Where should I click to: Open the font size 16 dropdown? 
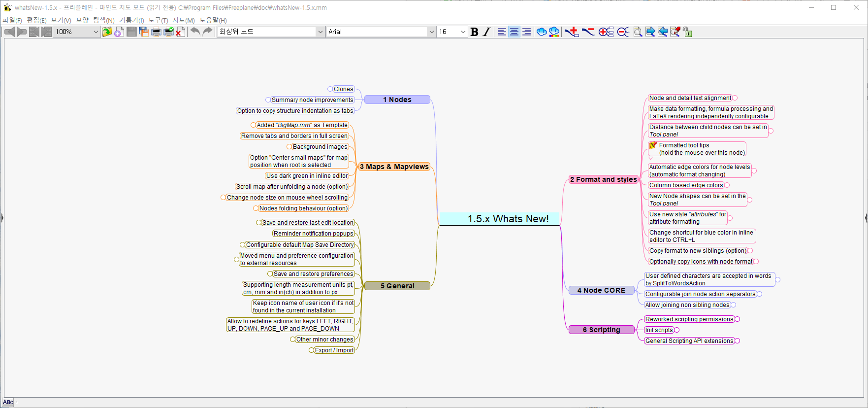pos(463,32)
